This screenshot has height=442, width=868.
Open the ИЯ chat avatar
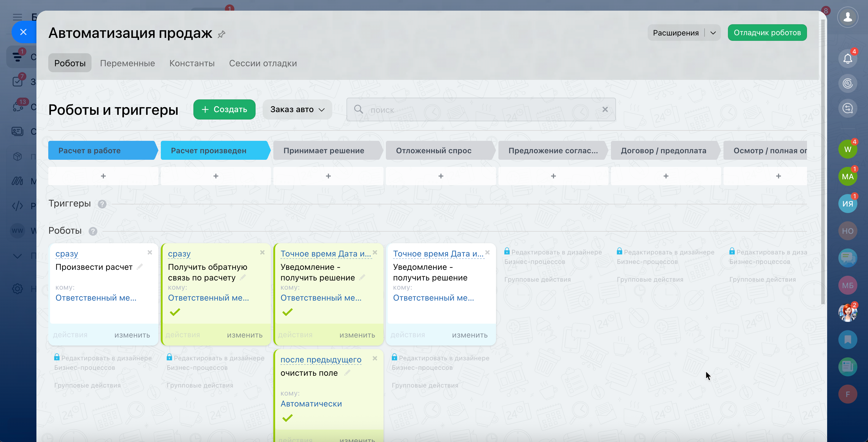[x=848, y=204]
